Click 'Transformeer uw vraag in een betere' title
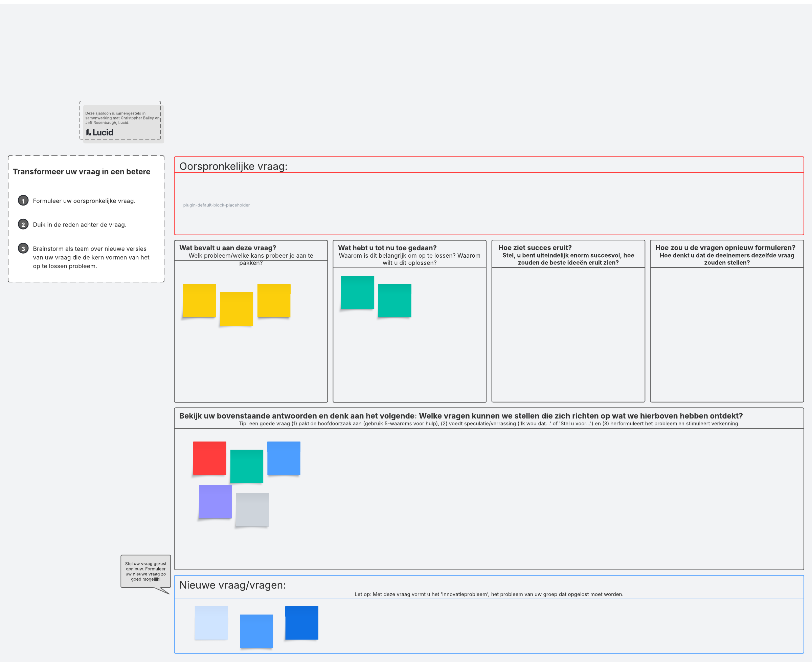 pos(81,171)
